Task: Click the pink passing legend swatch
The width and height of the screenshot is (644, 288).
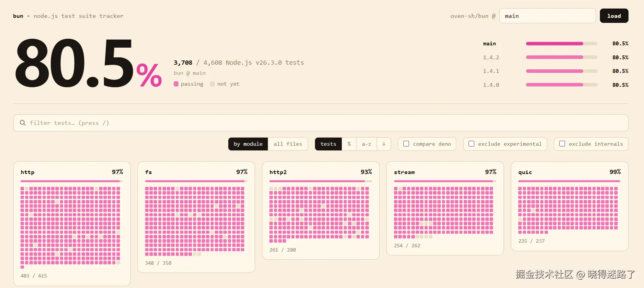Action: pos(176,84)
